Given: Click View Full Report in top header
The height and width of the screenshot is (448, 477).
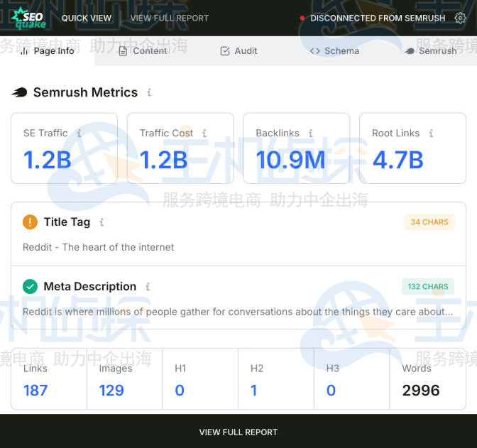Looking at the screenshot, I should [170, 18].
